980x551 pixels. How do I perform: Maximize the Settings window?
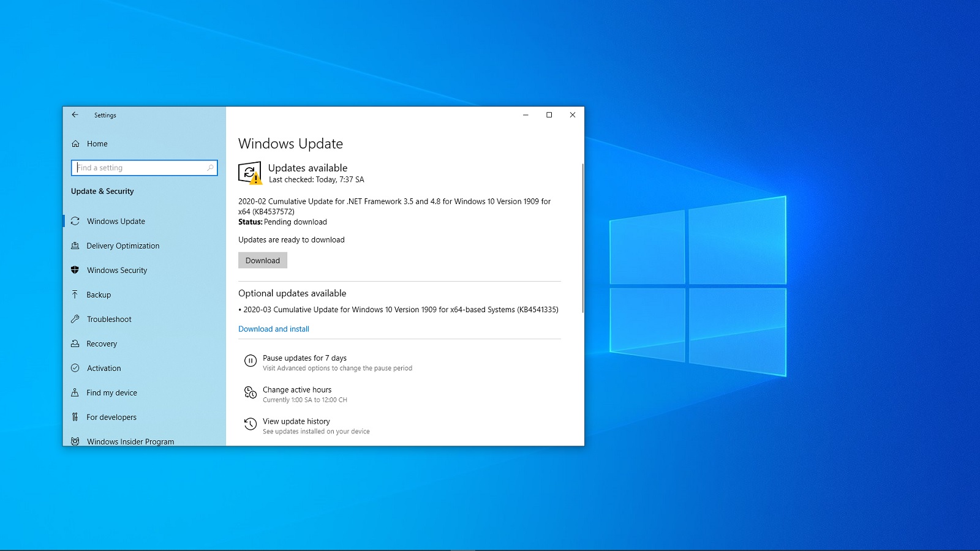click(549, 114)
